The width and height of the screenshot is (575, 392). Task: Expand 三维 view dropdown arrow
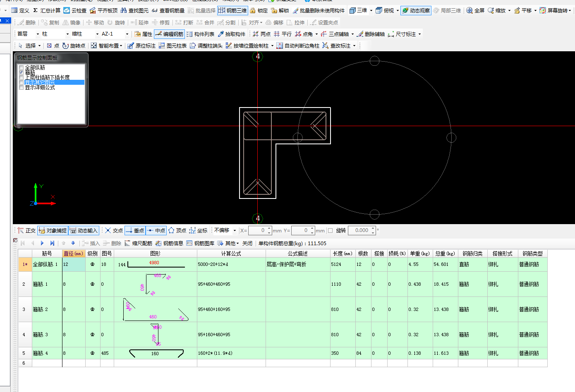tap(371, 10)
